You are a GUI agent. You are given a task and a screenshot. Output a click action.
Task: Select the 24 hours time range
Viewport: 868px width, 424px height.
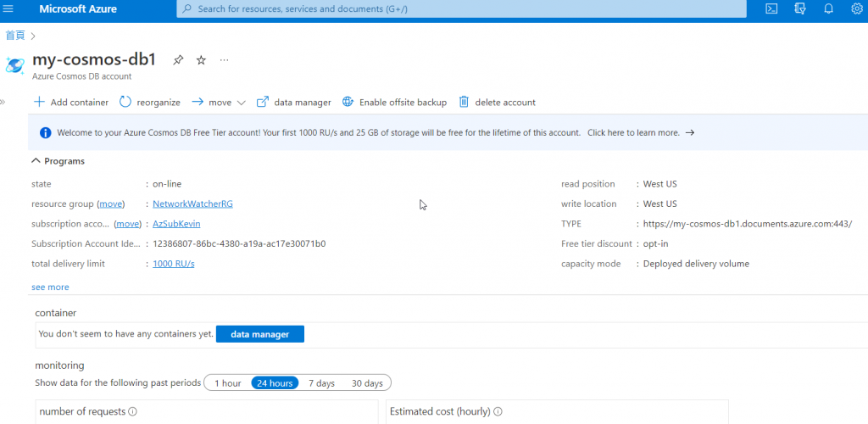(275, 383)
